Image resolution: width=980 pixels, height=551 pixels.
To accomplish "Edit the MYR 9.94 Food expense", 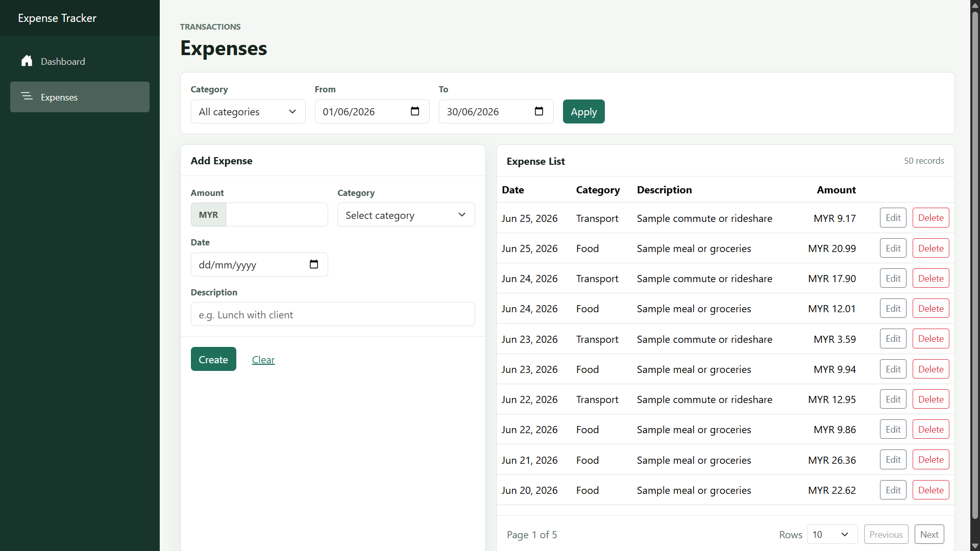I will (893, 369).
